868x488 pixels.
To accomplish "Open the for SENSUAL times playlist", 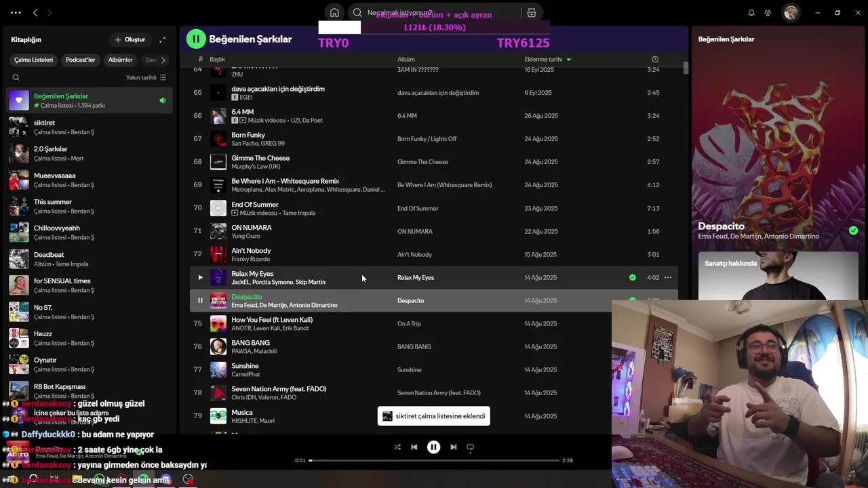I will point(90,285).
